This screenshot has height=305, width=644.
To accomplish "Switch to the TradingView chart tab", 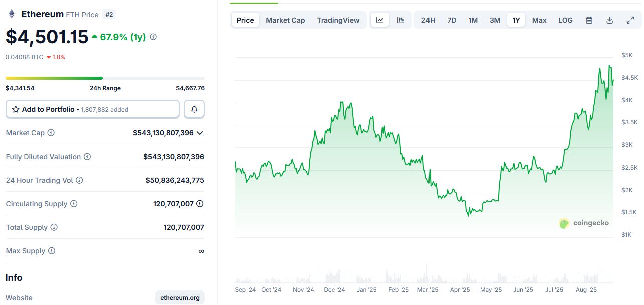I will click(x=338, y=20).
